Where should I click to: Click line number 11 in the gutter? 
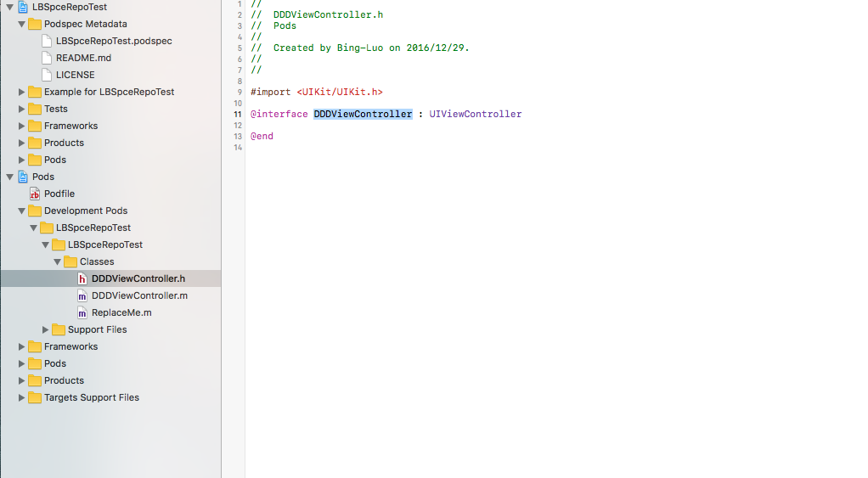pyautogui.click(x=237, y=114)
